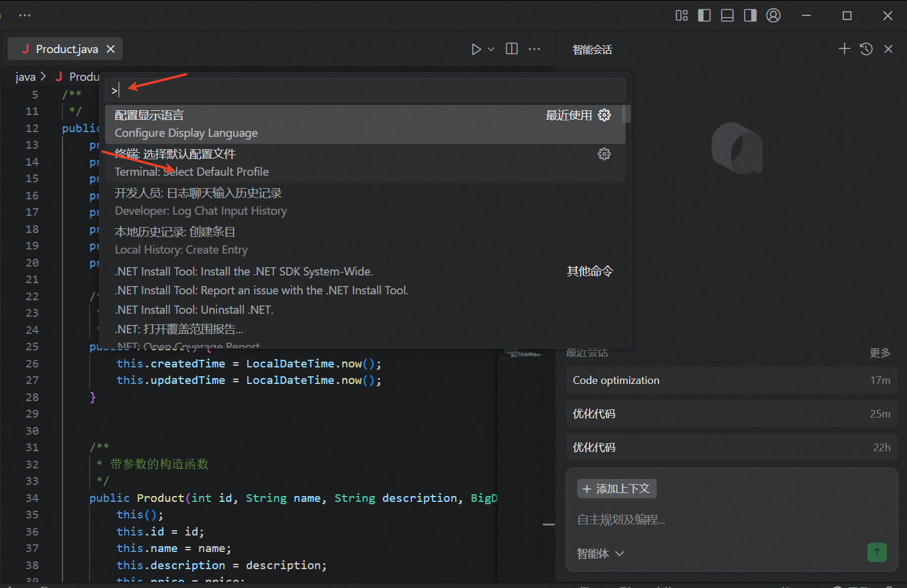Click the customize layout icon in title bar
Viewport: 907px width, 588px height.
pos(682,15)
